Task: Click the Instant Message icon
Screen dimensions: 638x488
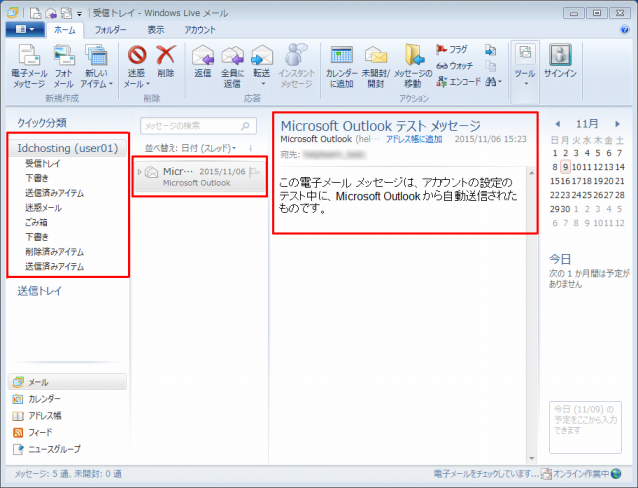Action: 296,66
